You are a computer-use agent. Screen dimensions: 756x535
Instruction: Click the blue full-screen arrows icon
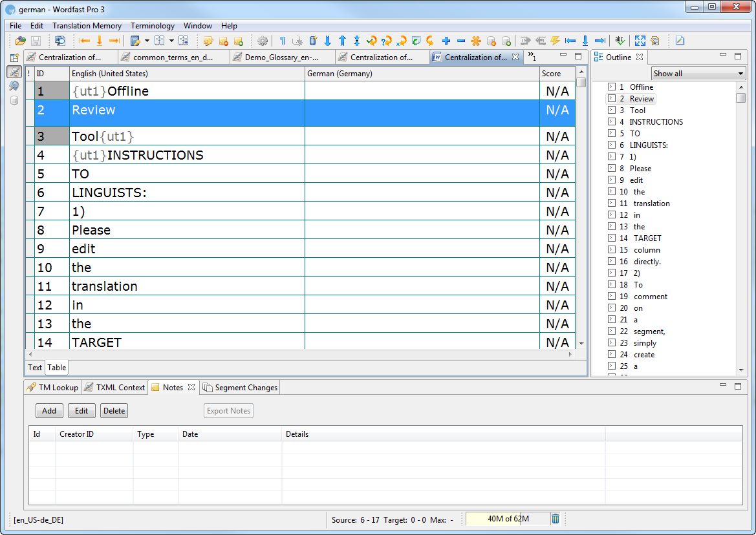640,41
